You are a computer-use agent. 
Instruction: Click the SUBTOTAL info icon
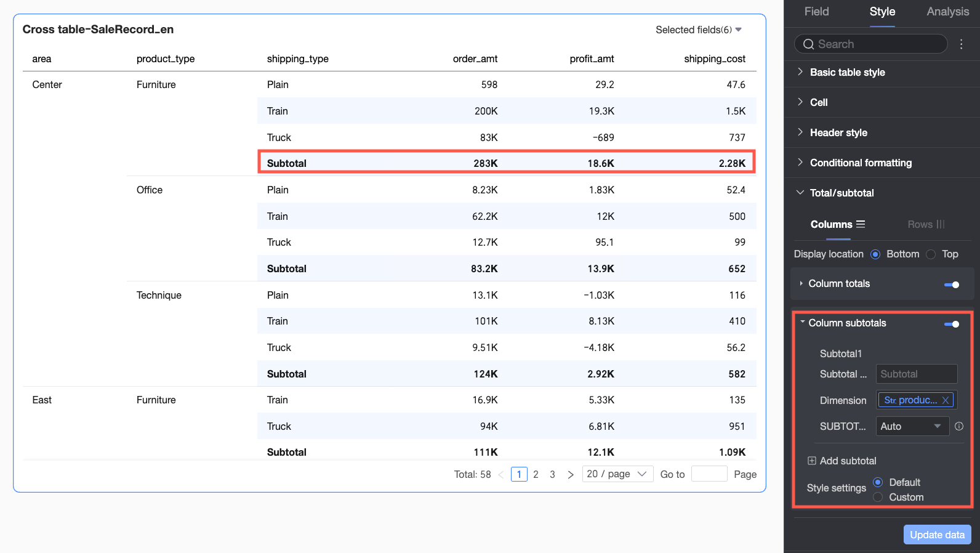coord(959,426)
